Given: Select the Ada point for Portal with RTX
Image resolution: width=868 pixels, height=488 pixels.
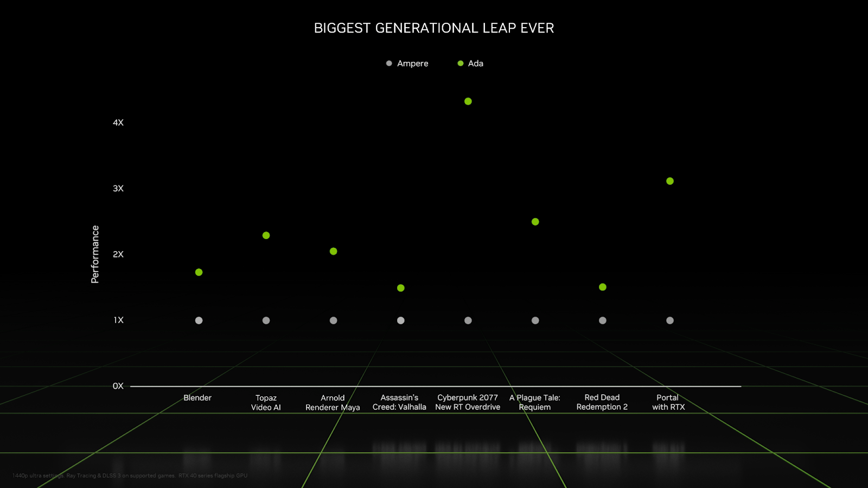Looking at the screenshot, I should [670, 181].
